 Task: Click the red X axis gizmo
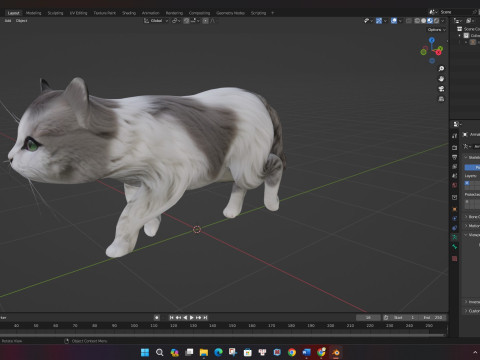pos(438,52)
